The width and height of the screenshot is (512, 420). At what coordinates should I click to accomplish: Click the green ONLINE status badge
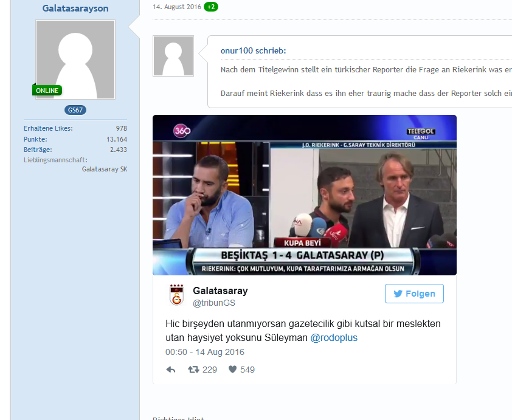47,91
